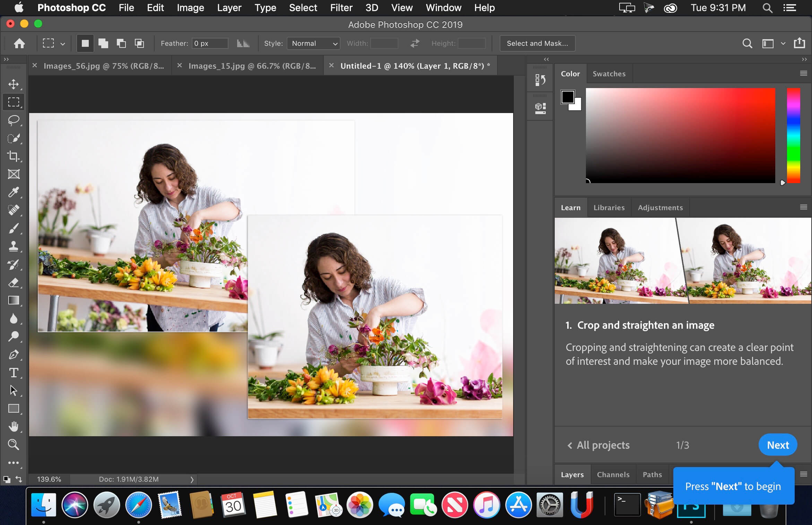Expand the Learn panel All projects
The width and height of the screenshot is (812, 525).
click(x=598, y=445)
